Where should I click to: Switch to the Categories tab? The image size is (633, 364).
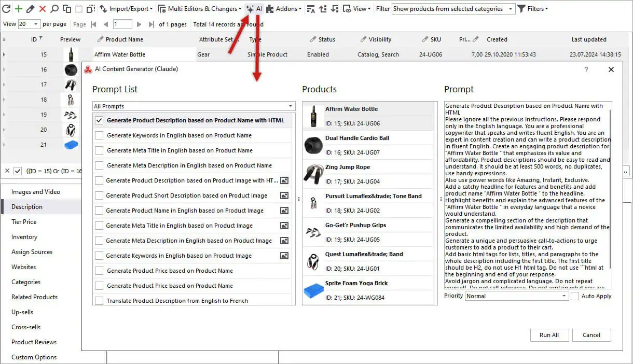(26, 282)
